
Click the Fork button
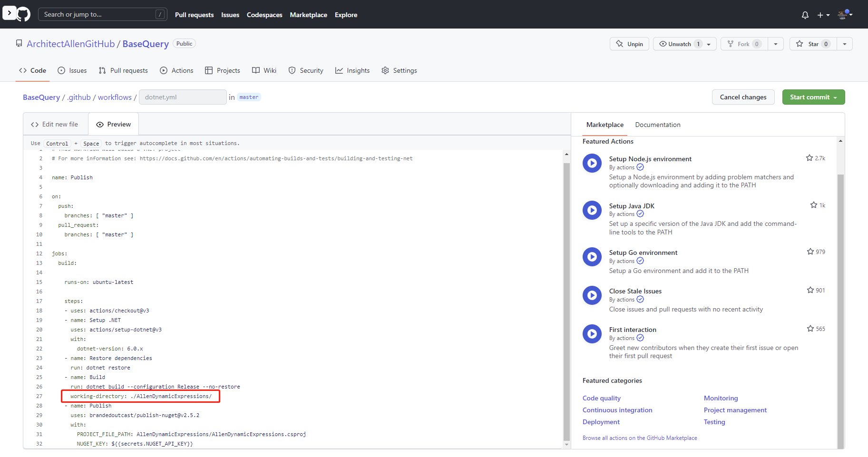click(744, 44)
